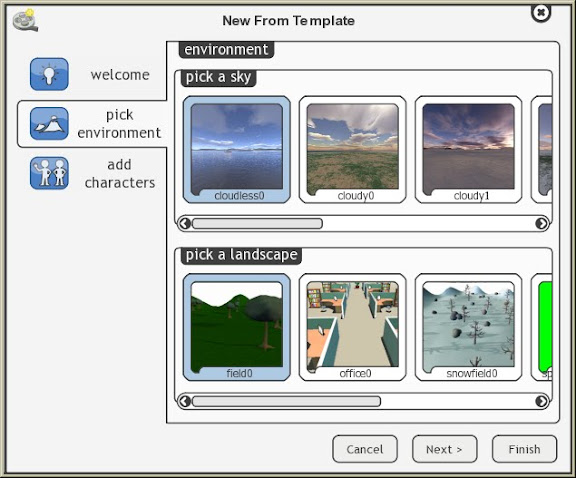Viewport: 576px width, 478px height.
Task: Choose the cloudy0 sky thumbnail
Action: (353, 150)
